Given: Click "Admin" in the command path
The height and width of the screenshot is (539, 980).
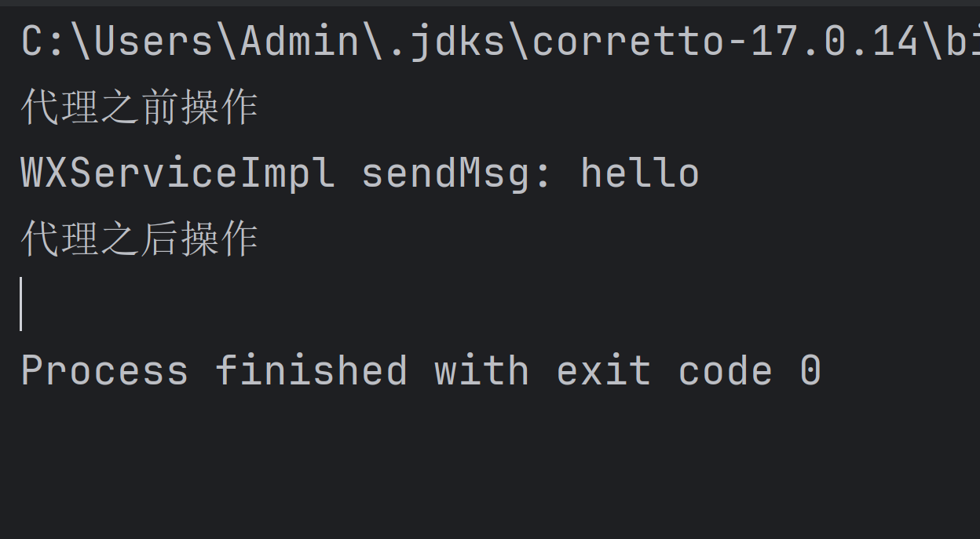Looking at the screenshot, I should pos(300,42).
